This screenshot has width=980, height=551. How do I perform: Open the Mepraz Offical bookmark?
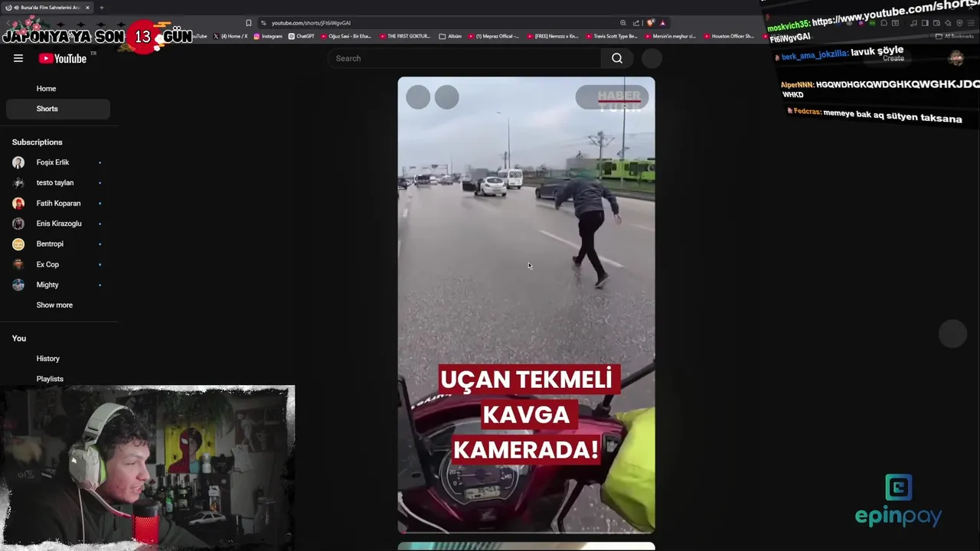(494, 36)
